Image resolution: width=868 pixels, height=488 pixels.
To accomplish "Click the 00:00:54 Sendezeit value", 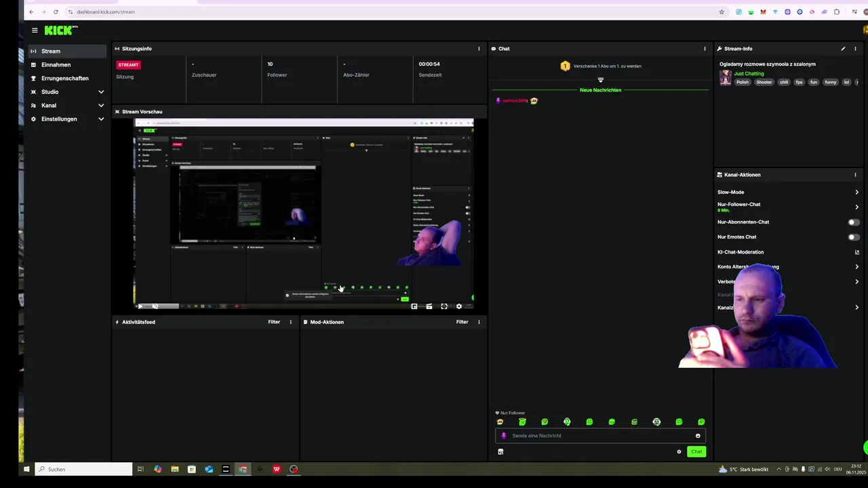I will pos(429,64).
